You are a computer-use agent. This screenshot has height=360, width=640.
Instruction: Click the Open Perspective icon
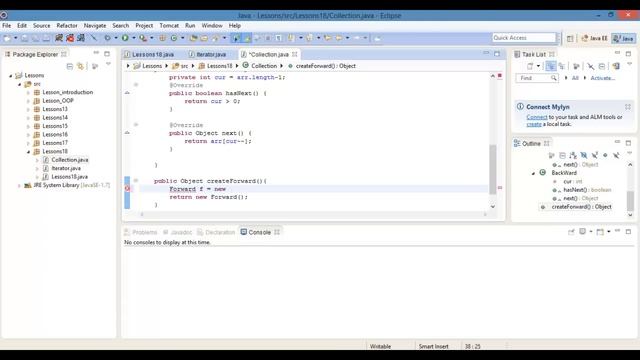[x=570, y=38]
